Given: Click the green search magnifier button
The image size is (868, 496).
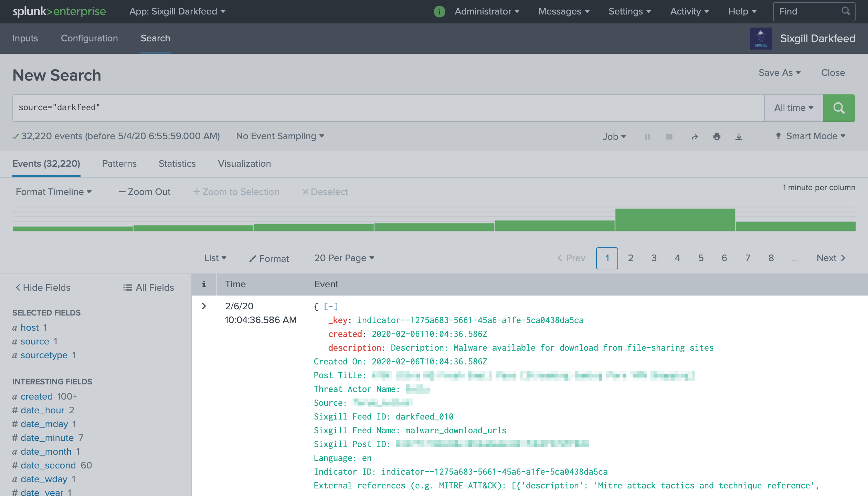Looking at the screenshot, I should (839, 108).
